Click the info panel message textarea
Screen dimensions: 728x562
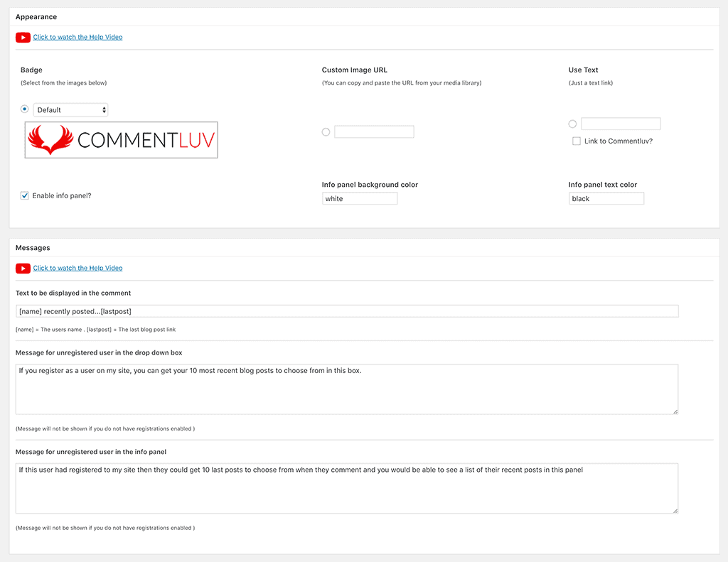[x=346, y=488]
